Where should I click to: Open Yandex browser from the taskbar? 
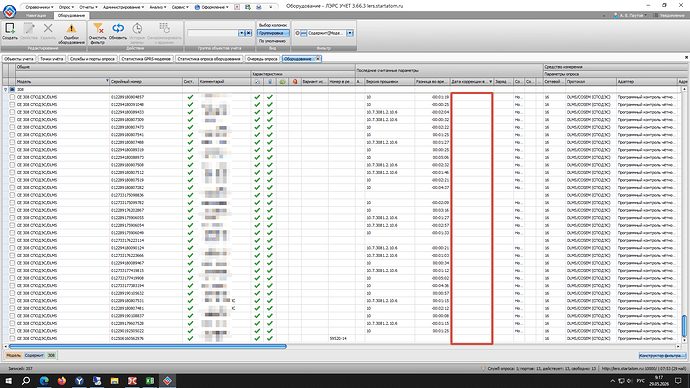coord(79,381)
